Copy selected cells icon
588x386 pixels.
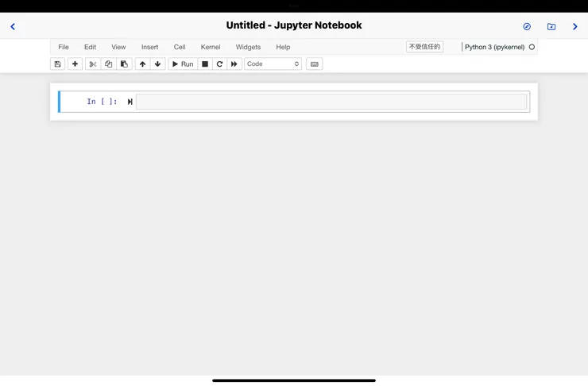108,64
